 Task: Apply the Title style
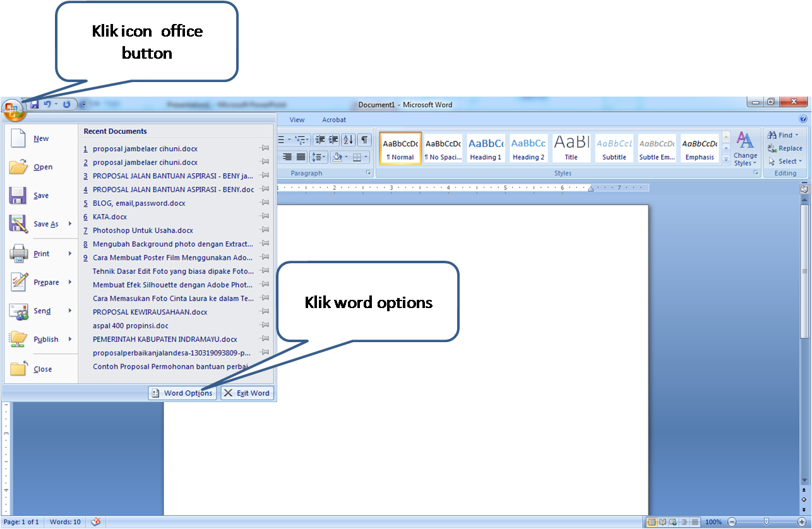click(571, 149)
